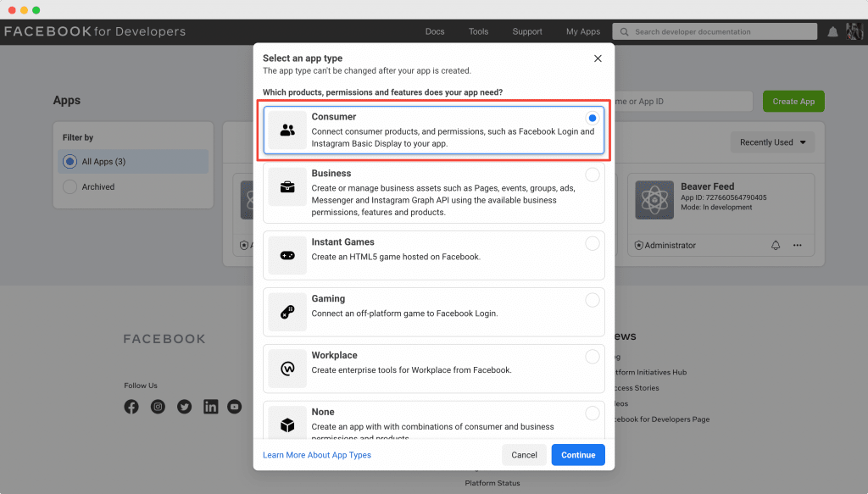Select the Workplace radio button
Viewport: 868px width, 494px height.
click(x=593, y=356)
